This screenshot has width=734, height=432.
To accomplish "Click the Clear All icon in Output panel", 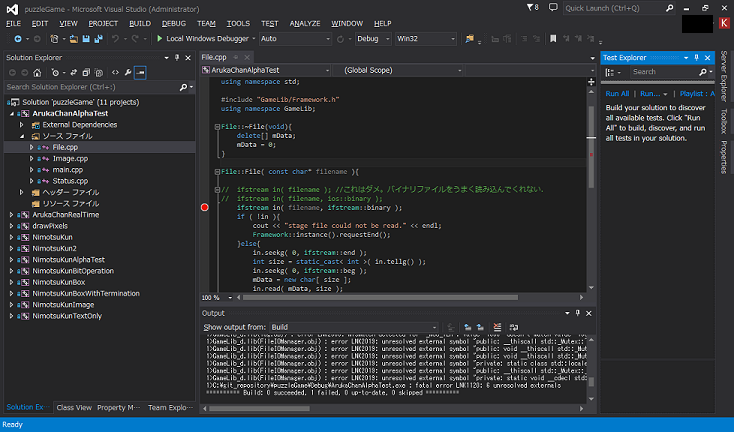I will pos(497,327).
